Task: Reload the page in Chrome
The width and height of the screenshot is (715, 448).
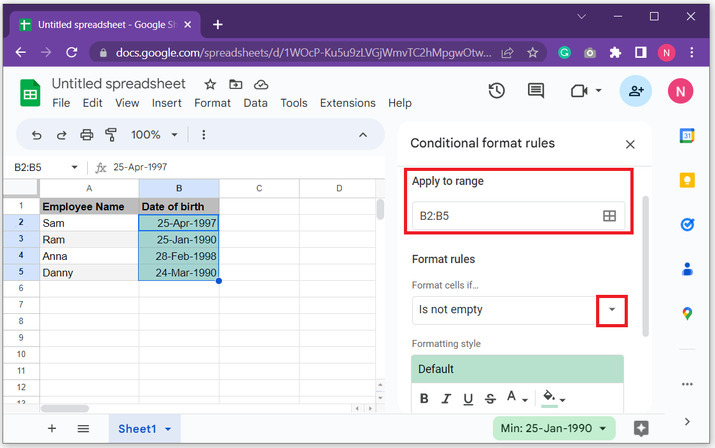Action: [72, 52]
